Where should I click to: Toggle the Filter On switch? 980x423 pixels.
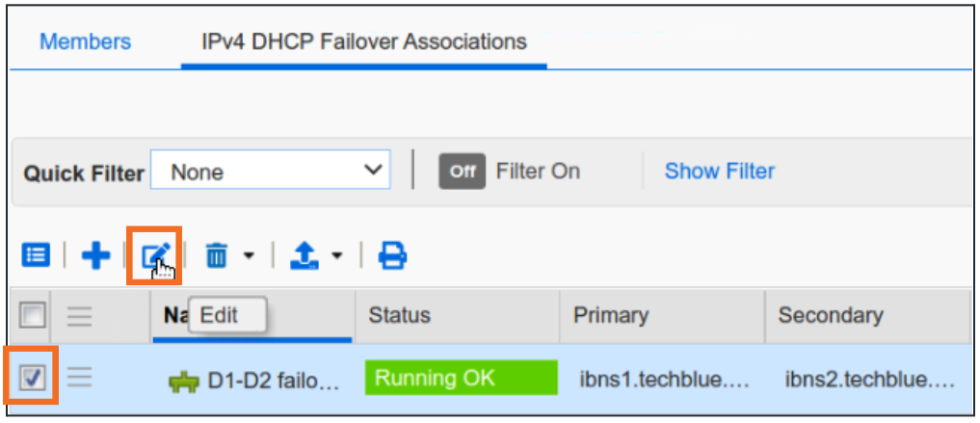463,172
